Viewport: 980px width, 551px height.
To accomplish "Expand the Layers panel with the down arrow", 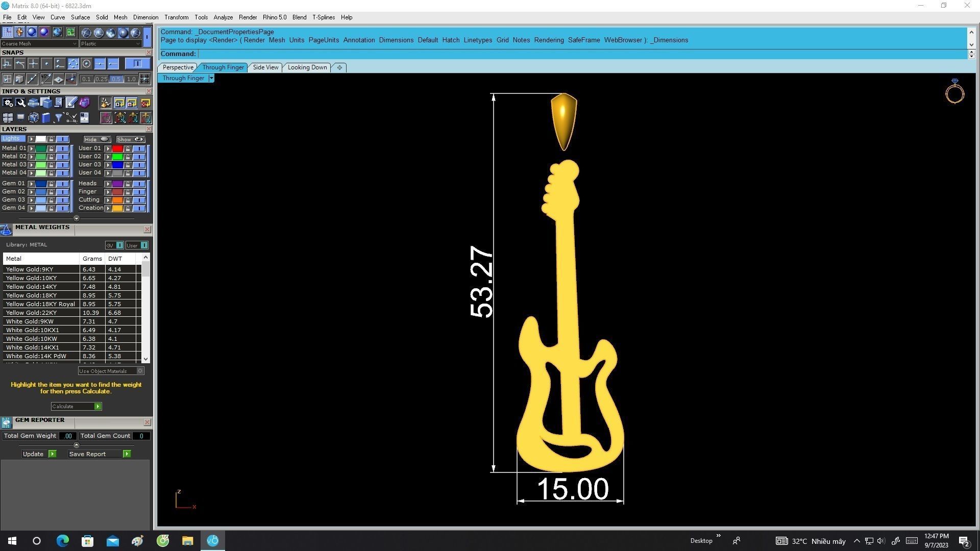I will click(x=77, y=218).
